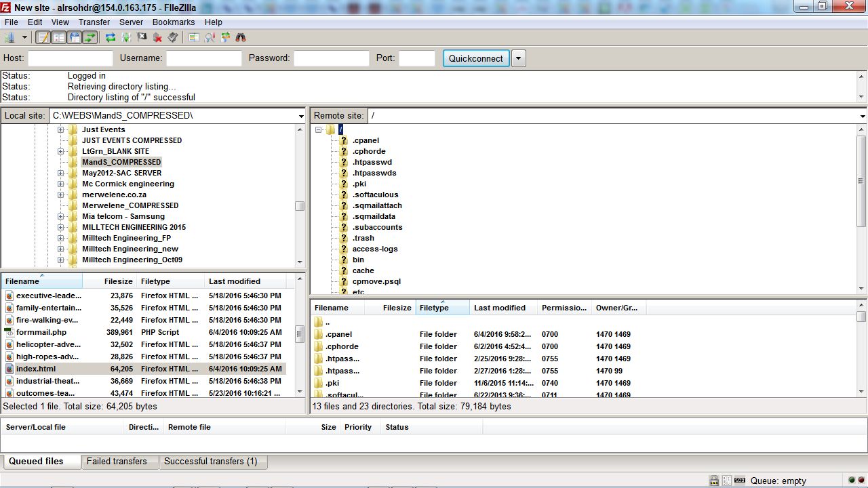The width and height of the screenshot is (868, 488).
Task: Click into the Host input field
Action: click(71, 58)
